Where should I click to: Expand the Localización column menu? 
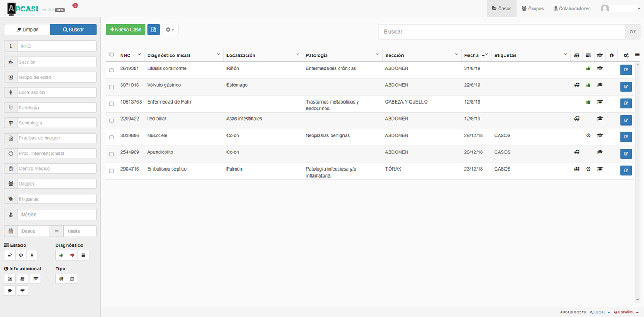pyautogui.click(x=298, y=54)
